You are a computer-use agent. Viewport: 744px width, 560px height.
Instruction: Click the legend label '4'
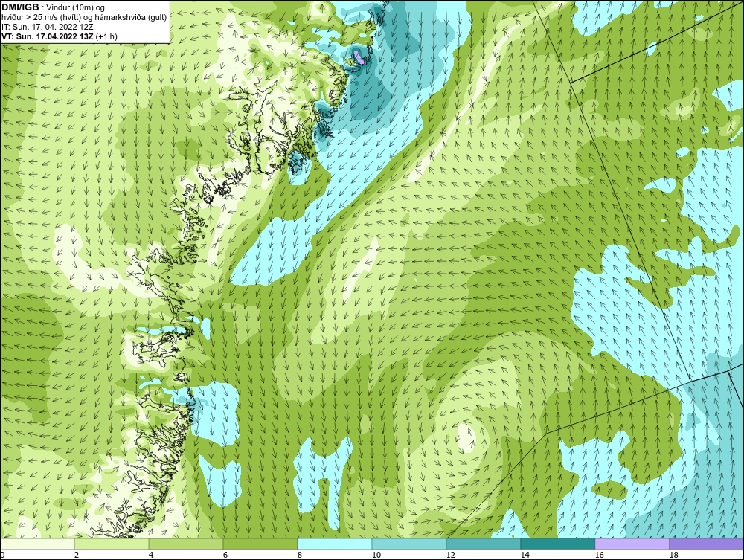151,555
